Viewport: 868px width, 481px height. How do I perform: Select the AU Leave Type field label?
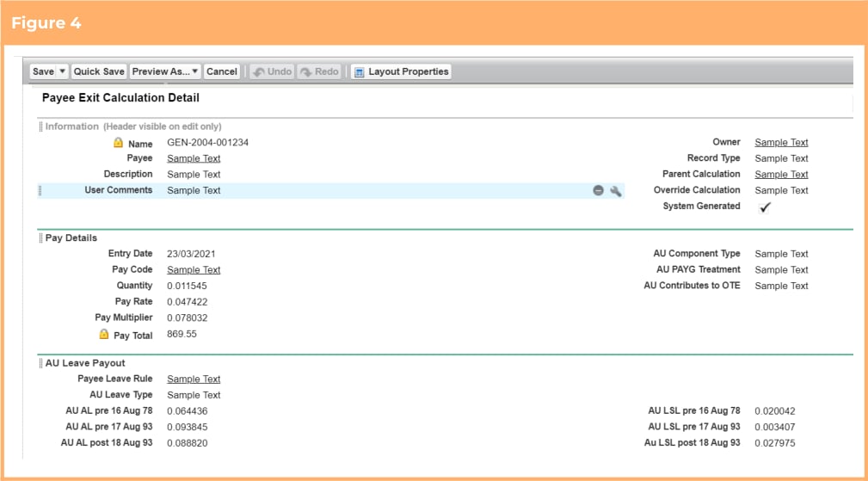[120, 395]
